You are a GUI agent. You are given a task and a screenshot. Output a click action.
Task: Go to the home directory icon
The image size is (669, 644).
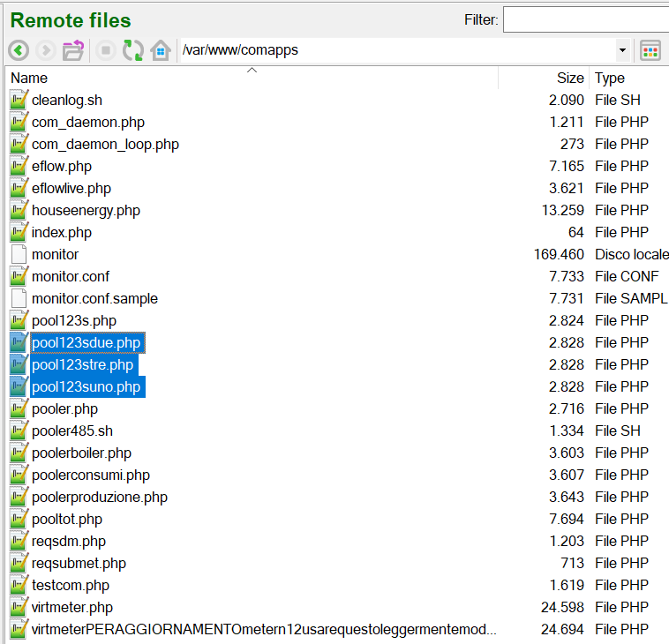161,50
